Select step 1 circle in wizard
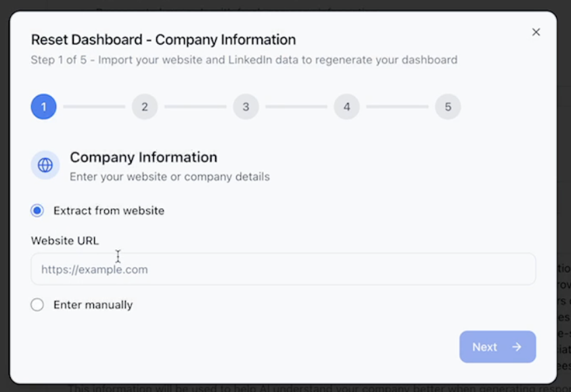 pos(44,107)
